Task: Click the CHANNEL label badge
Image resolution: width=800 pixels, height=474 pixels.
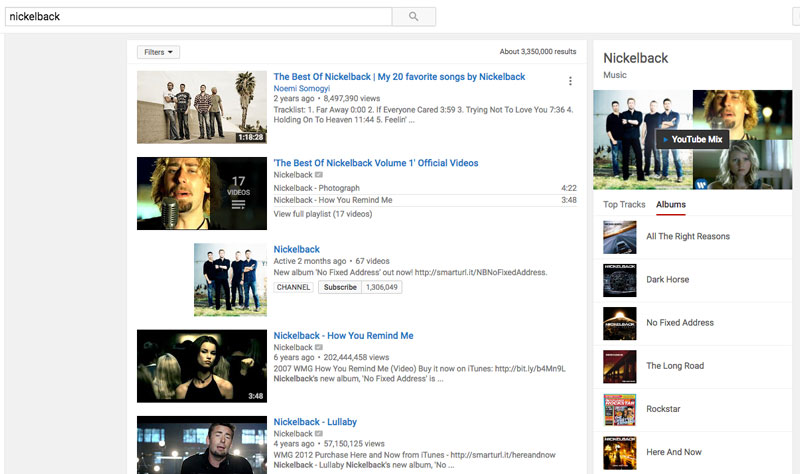Action: click(293, 287)
